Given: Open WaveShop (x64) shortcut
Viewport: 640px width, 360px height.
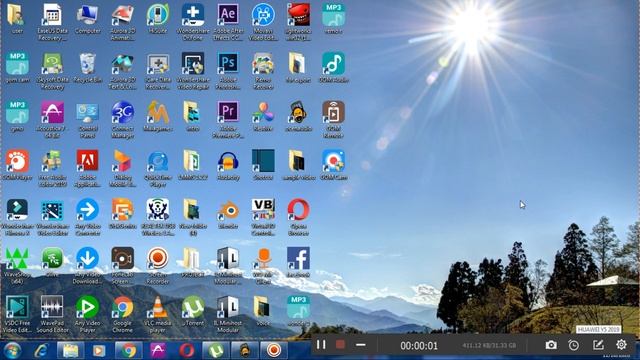Looking at the screenshot, I should point(17,266).
